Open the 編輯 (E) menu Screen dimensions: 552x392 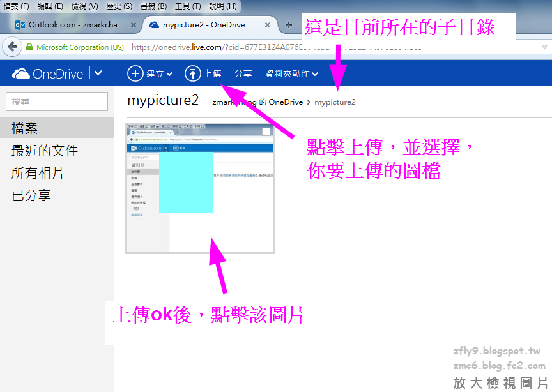click(x=50, y=6)
